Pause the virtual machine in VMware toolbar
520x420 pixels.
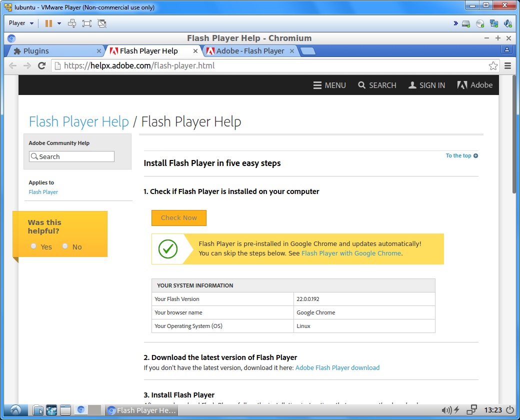[x=48, y=23]
